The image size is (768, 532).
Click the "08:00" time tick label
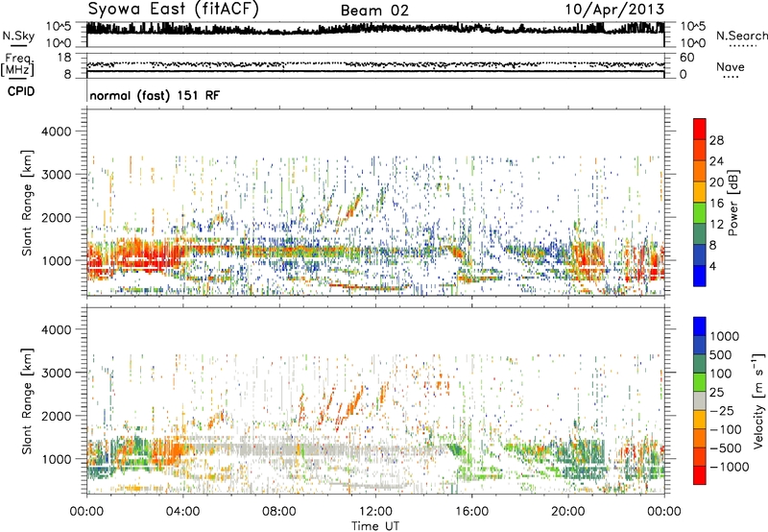pos(279,512)
